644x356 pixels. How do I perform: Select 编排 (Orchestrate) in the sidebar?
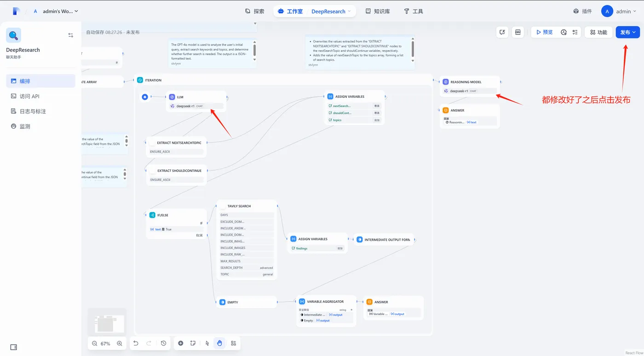click(x=40, y=81)
